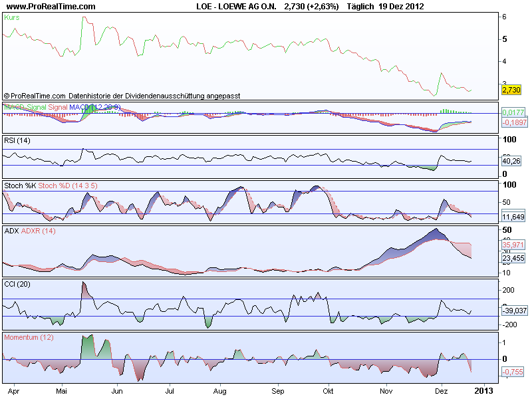Image resolution: width=532 pixels, height=399 pixels.
Task: Click the green 'Kurs' panel label
Action: [12, 18]
